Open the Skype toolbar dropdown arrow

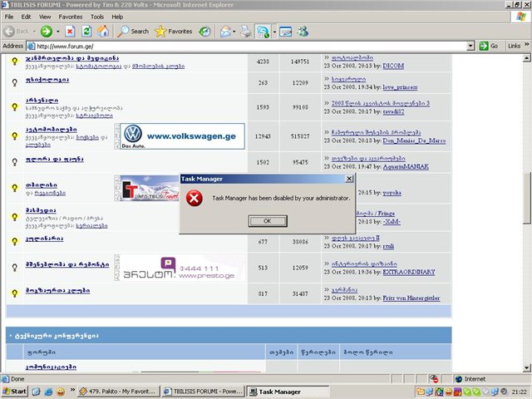click(274, 32)
